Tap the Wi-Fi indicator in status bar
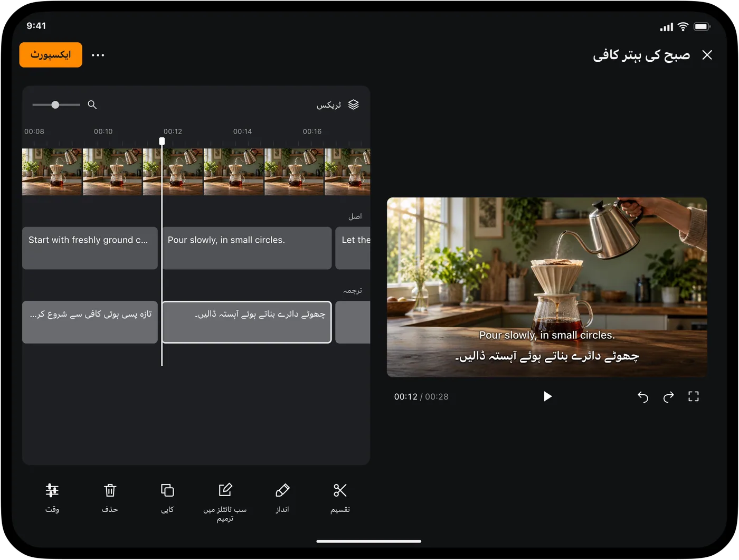 tap(683, 26)
